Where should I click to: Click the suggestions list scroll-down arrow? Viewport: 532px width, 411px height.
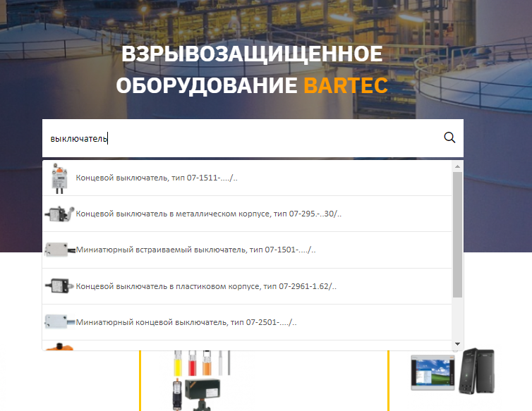(x=457, y=344)
